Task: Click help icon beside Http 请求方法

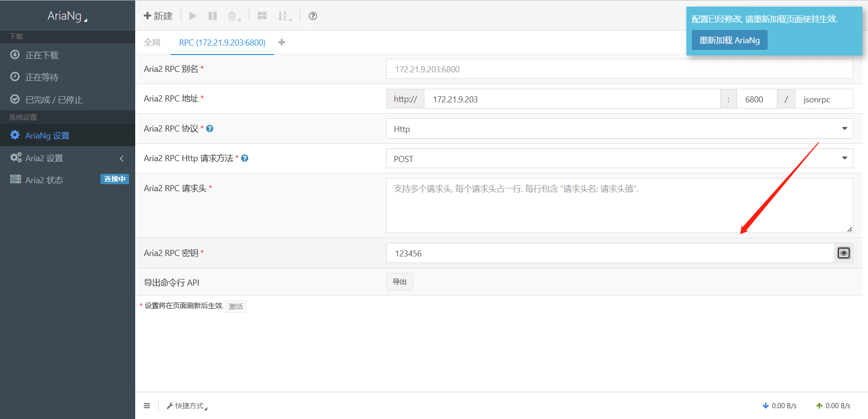Action: click(245, 158)
